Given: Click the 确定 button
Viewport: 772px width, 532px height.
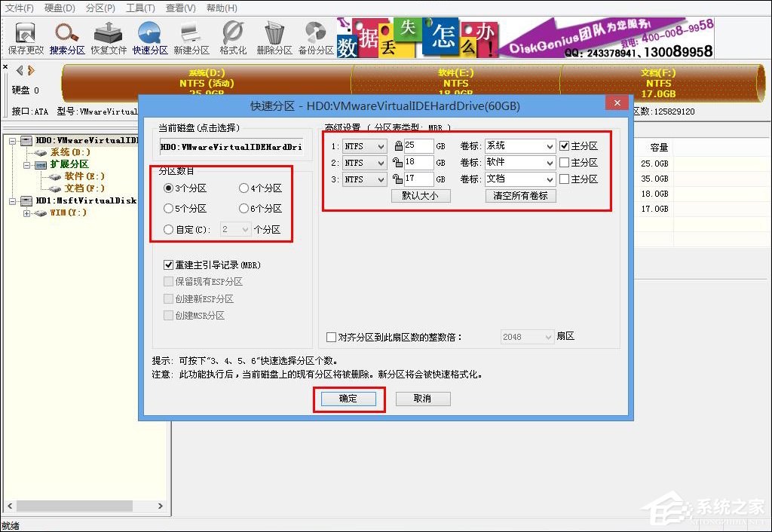Looking at the screenshot, I should pyautogui.click(x=348, y=400).
